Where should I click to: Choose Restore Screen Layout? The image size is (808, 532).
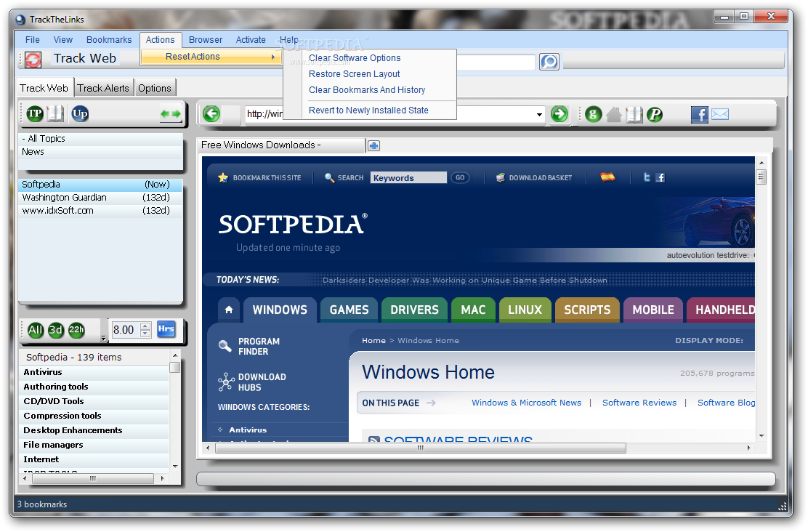[x=370, y=74]
